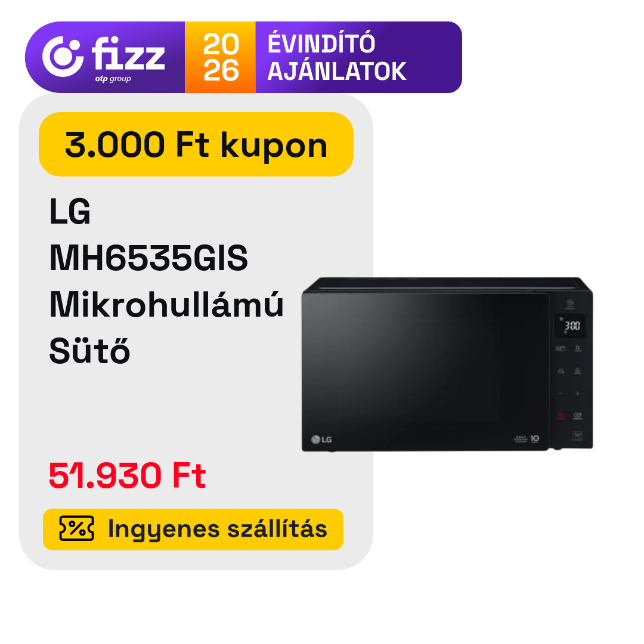
Task: Tap the start button beside red stop
Action: coord(577,416)
